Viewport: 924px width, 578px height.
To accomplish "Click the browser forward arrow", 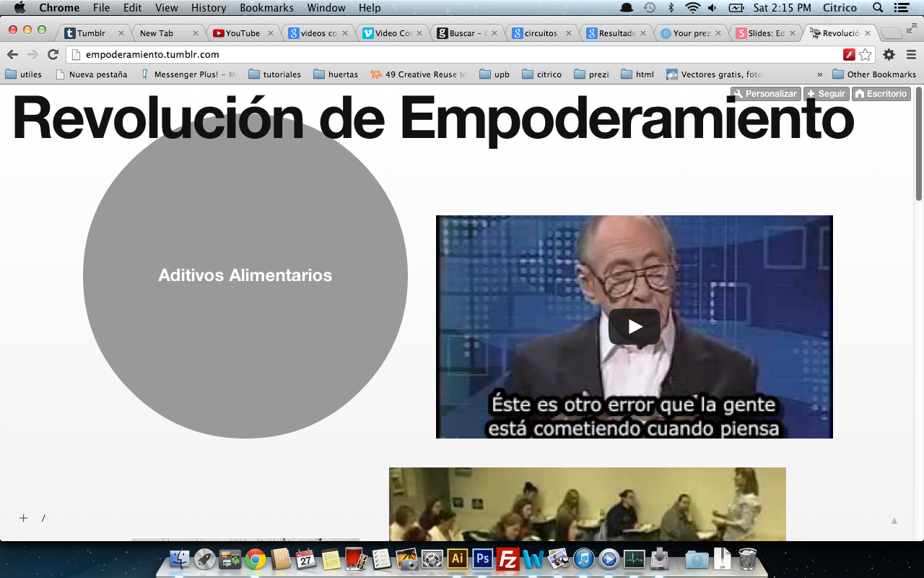I will click(x=32, y=55).
